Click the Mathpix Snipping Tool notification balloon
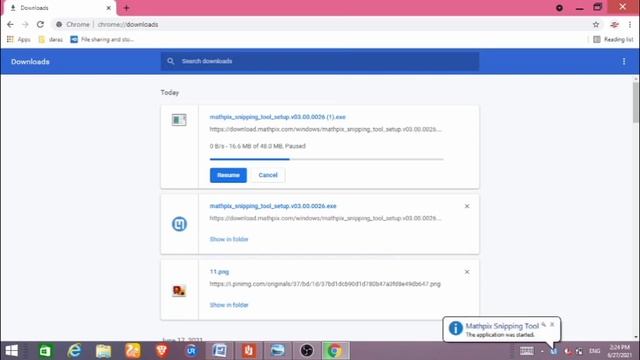Image resolution: width=640 pixels, height=360 pixels. pyautogui.click(x=502, y=329)
